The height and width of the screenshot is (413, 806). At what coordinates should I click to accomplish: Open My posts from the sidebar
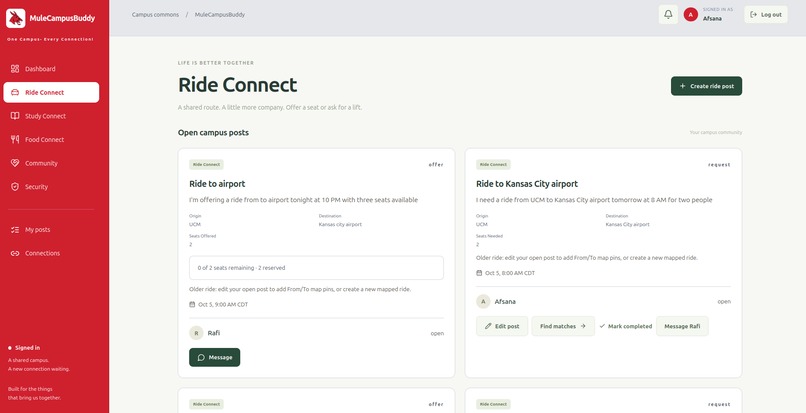(x=51, y=230)
